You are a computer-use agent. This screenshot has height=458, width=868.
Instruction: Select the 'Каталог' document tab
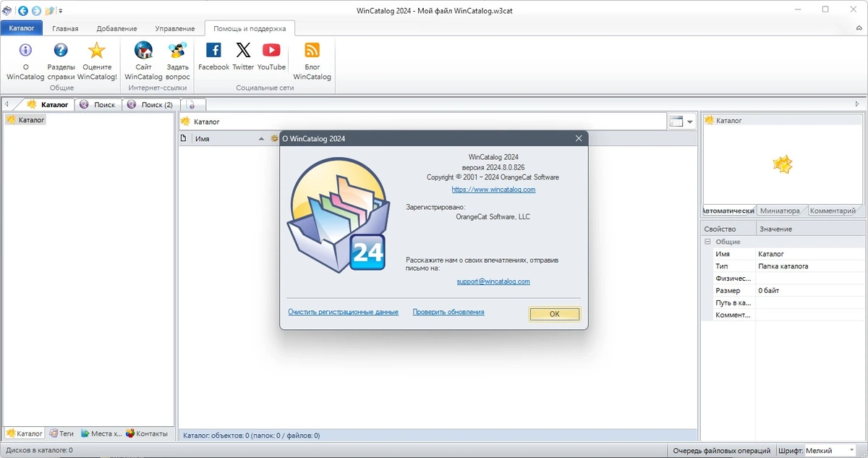48,104
